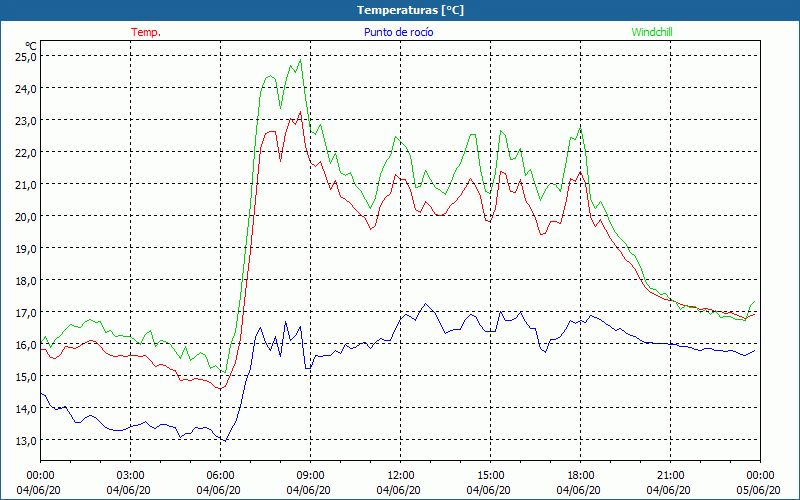Click the '00:00' label above date 05/06/20
800x500 pixels.
tap(761, 476)
